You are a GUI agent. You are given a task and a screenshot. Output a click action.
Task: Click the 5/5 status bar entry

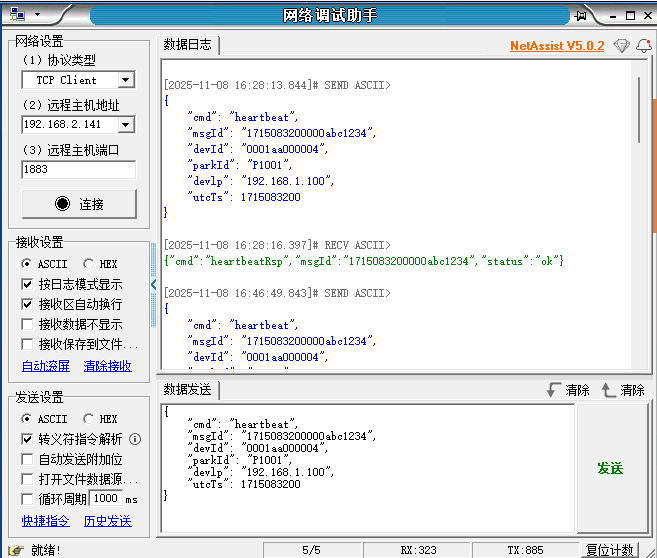click(312, 550)
